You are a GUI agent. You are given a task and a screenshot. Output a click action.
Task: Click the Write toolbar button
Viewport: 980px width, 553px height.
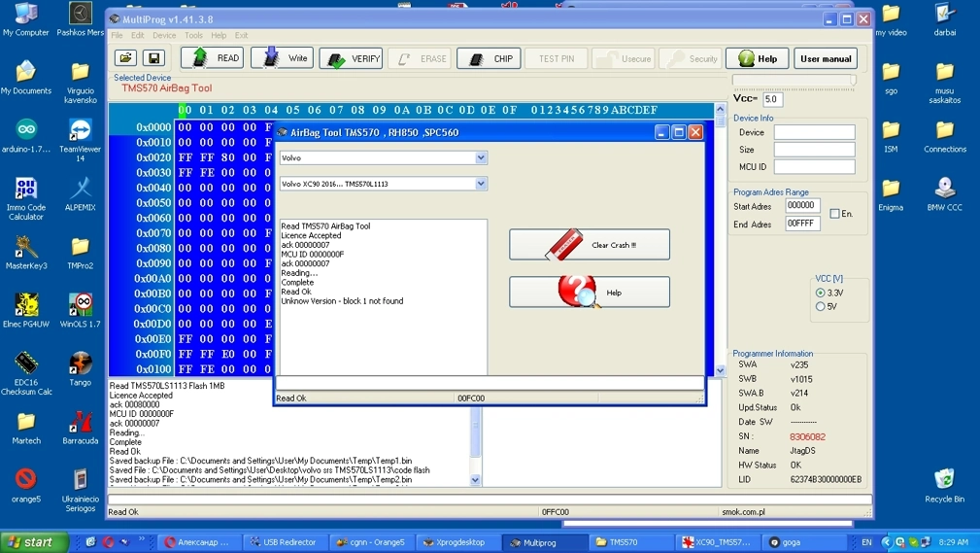283,58
